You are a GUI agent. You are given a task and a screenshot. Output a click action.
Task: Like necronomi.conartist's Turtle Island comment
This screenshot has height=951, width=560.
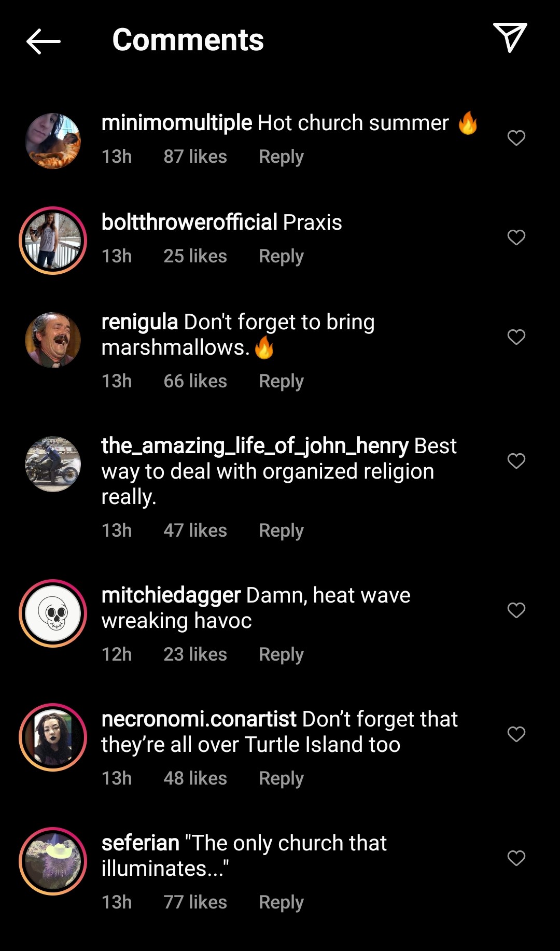516,734
